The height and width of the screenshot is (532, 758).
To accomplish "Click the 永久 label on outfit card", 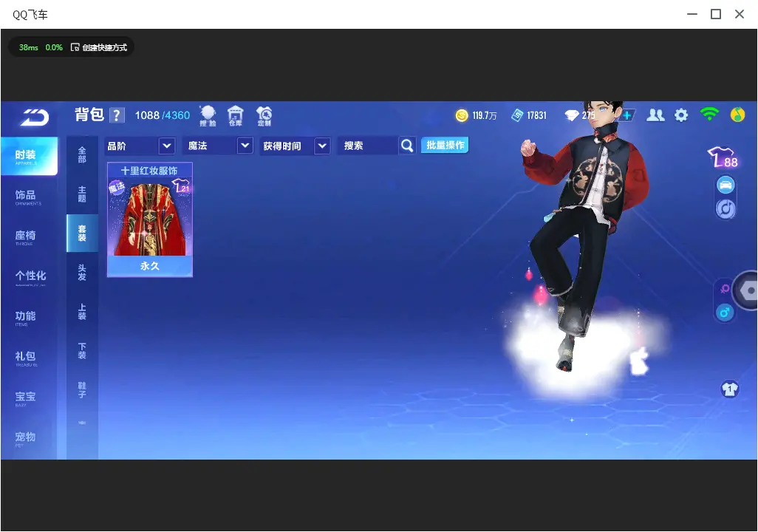I will (x=150, y=266).
